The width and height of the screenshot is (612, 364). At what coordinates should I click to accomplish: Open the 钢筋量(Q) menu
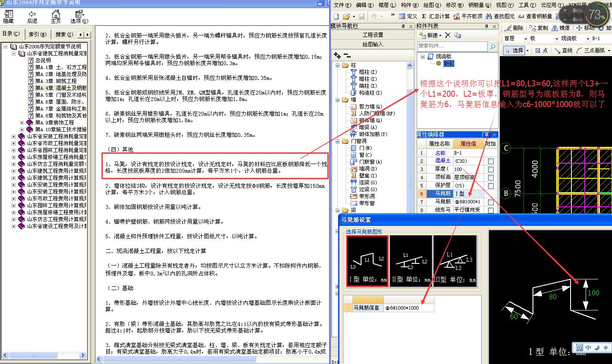(480, 5)
